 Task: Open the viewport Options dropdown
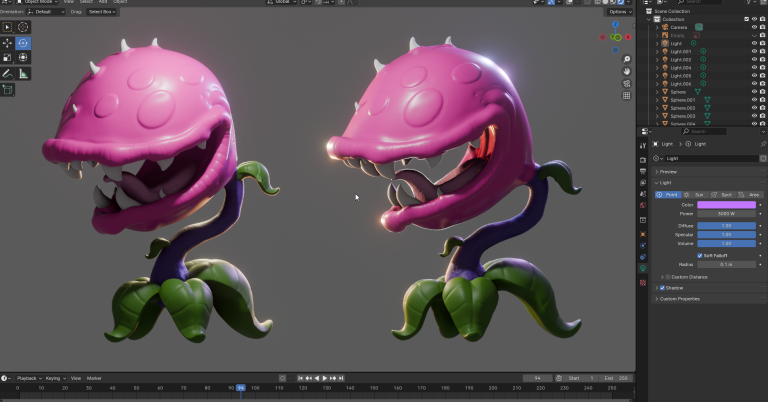coord(620,12)
